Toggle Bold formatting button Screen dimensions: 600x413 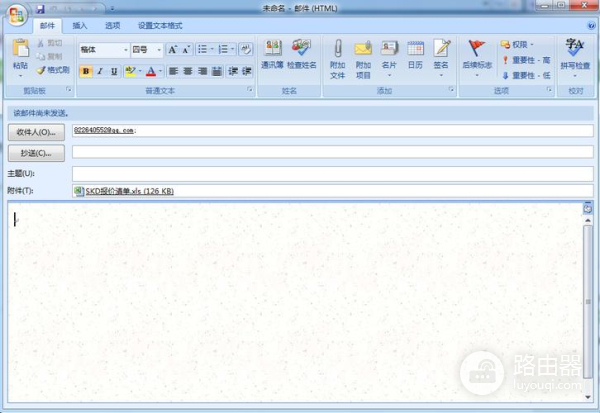point(85,71)
